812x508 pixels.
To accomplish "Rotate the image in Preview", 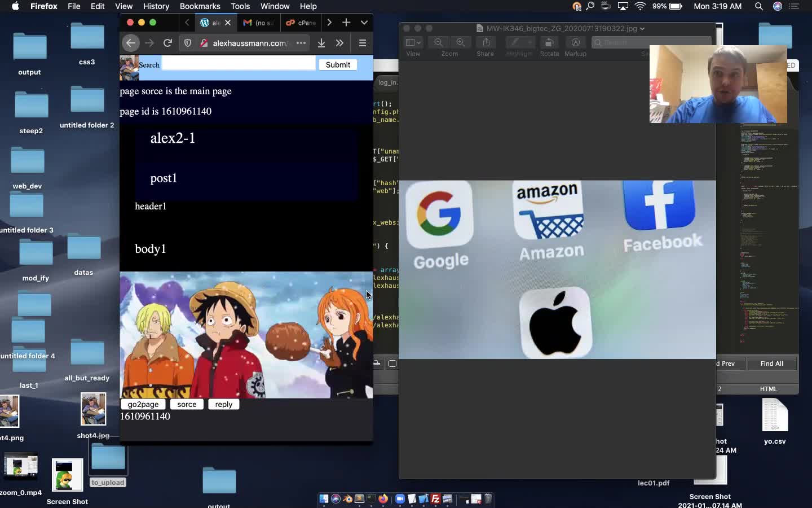I will coord(549,42).
